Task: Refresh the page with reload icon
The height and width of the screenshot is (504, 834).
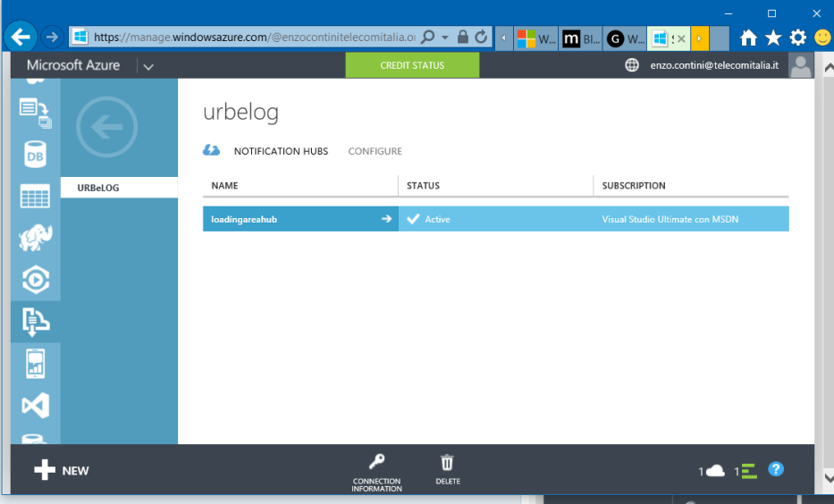Action: [481, 38]
